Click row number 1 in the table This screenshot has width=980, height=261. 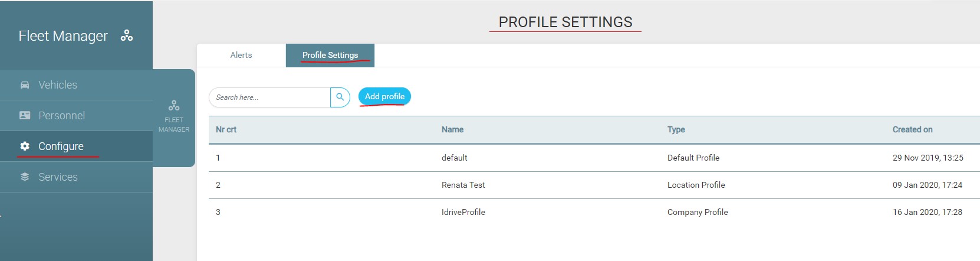218,158
